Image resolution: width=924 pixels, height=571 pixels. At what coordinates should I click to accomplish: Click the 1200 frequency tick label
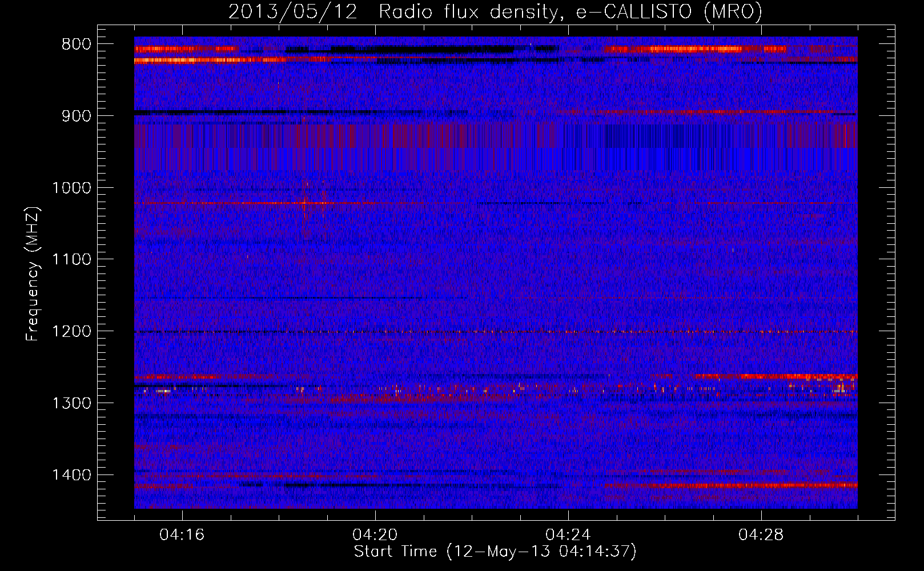(x=71, y=332)
